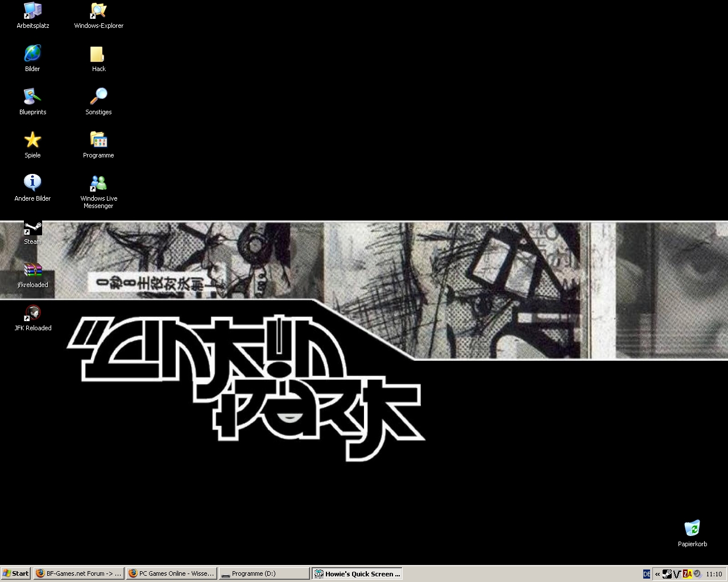Viewport: 728px width, 582px height.
Task: Select the Windows Live Messenger shortcut
Action: [x=98, y=192]
